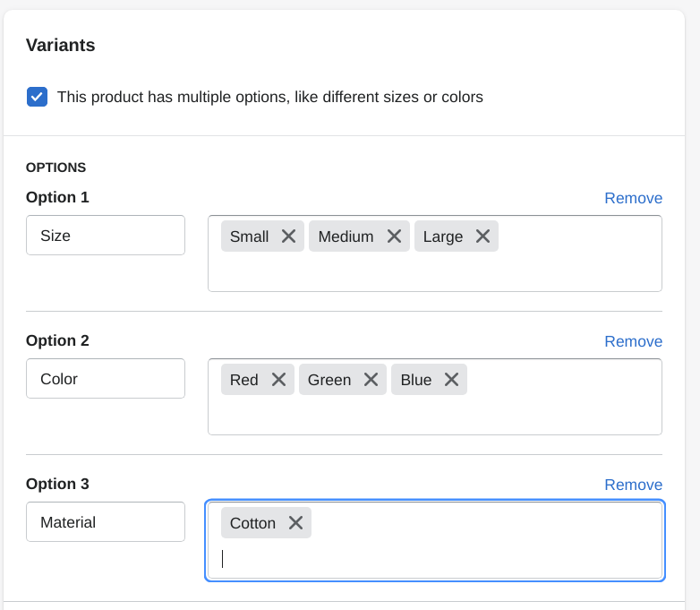The height and width of the screenshot is (610, 700).
Task: Click the Medium tag label
Action: pos(346,236)
